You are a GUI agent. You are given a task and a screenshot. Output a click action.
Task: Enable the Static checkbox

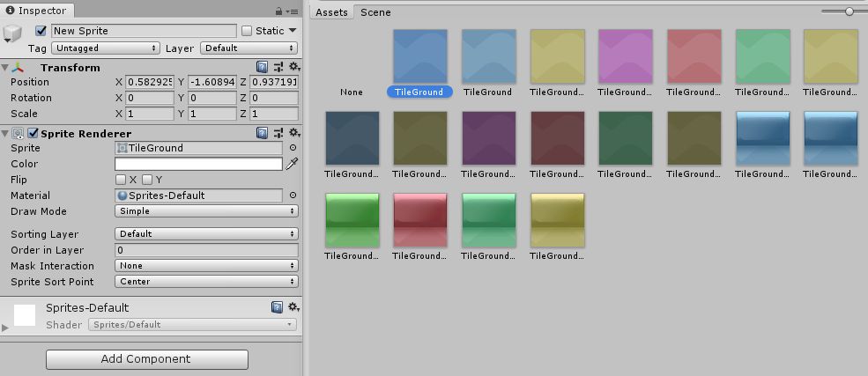[x=247, y=31]
